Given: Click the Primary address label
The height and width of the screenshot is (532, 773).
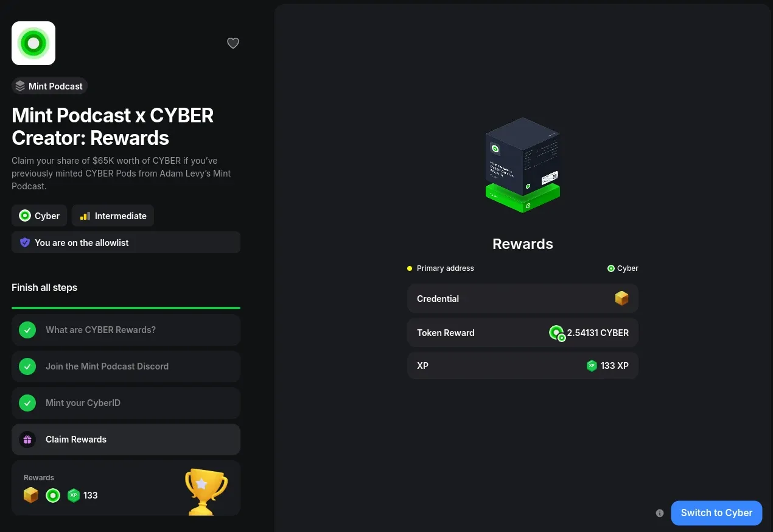Looking at the screenshot, I should [x=446, y=268].
